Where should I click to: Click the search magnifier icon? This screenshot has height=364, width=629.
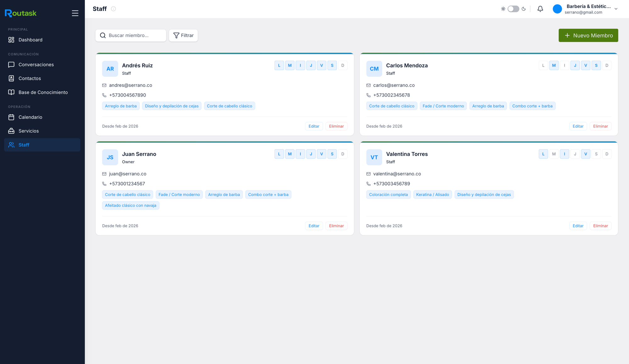pyautogui.click(x=103, y=36)
